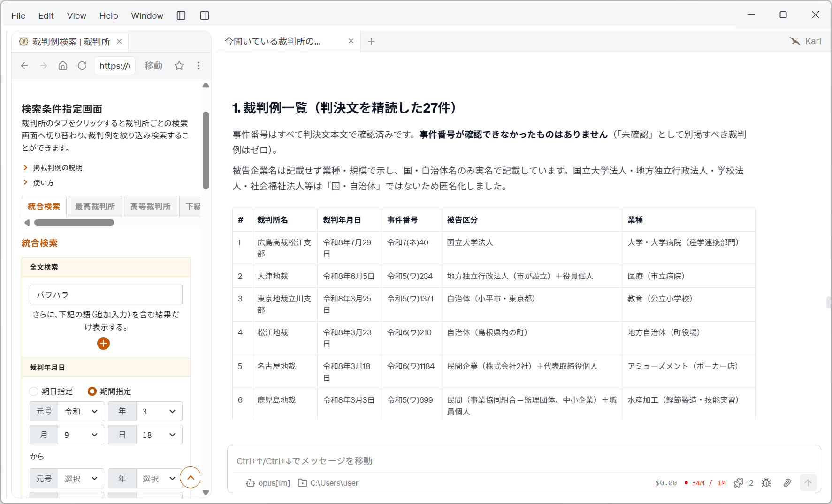Open the View menu
The image size is (832, 504).
(76, 15)
